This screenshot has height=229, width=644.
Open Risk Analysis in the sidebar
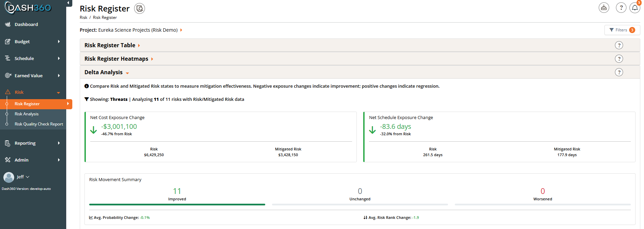(26, 114)
